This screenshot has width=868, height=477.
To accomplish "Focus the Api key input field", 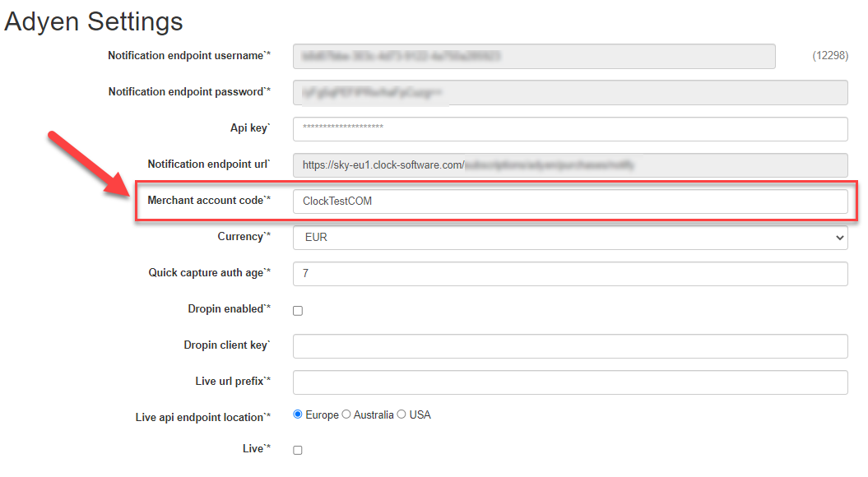I will [568, 129].
